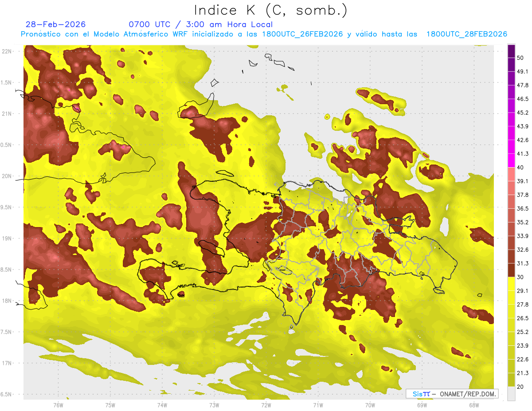Click the "72W" longitude label
Image resolution: width=532 pixels, height=411 pixels.
(266, 405)
